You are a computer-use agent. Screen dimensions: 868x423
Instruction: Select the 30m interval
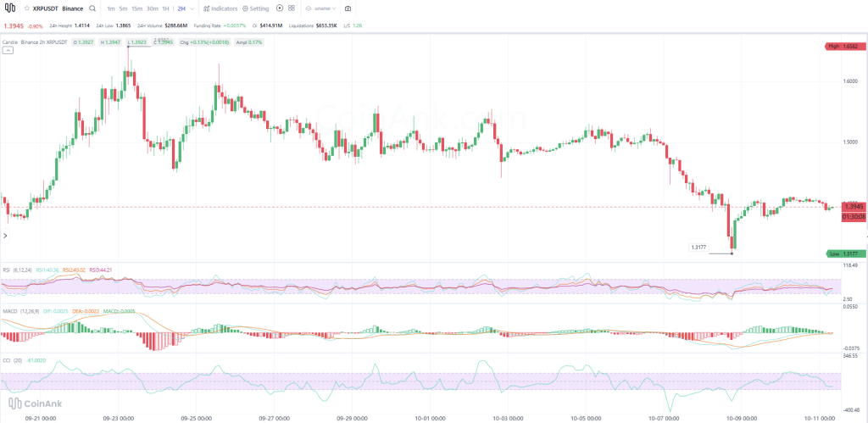click(x=153, y=8)
